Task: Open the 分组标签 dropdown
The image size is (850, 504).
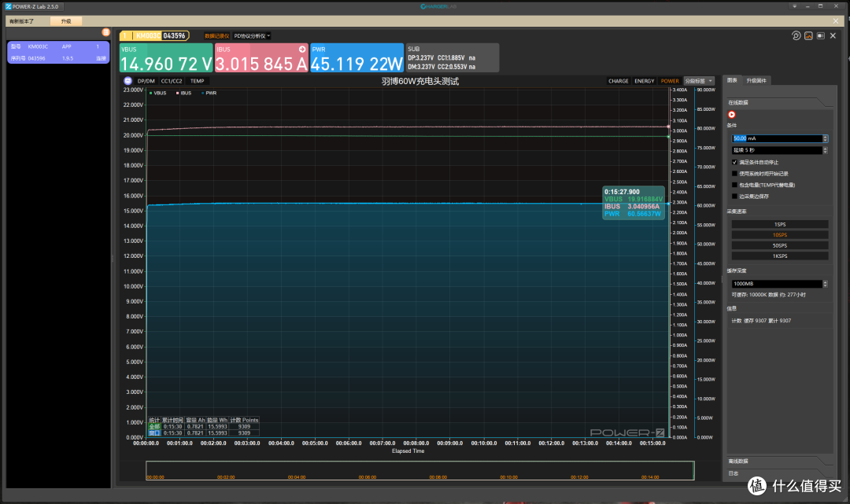Action: click(x=699, y=81)
